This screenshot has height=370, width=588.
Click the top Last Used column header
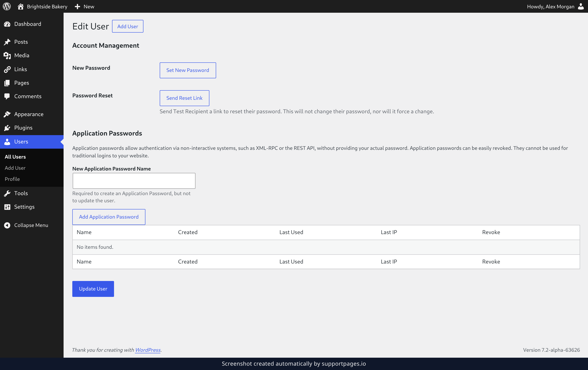coord(291,232)
